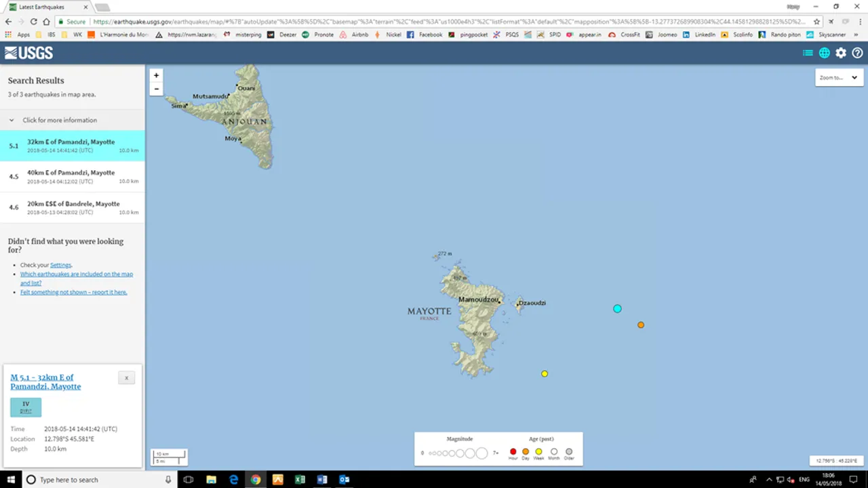Select the 4.6 earthquake near Bandrele
Viewport: 868px width, 488px height.
[x=73, y=207]
